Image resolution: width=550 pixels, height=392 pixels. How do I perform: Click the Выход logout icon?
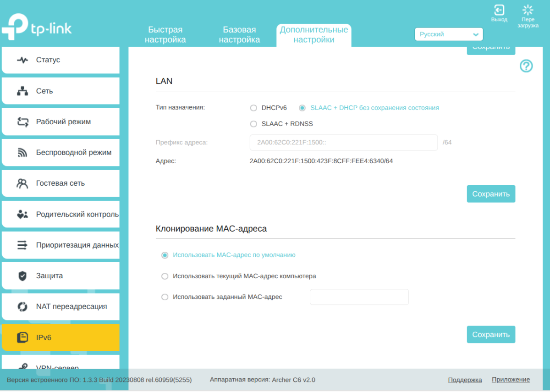[499, 10]
